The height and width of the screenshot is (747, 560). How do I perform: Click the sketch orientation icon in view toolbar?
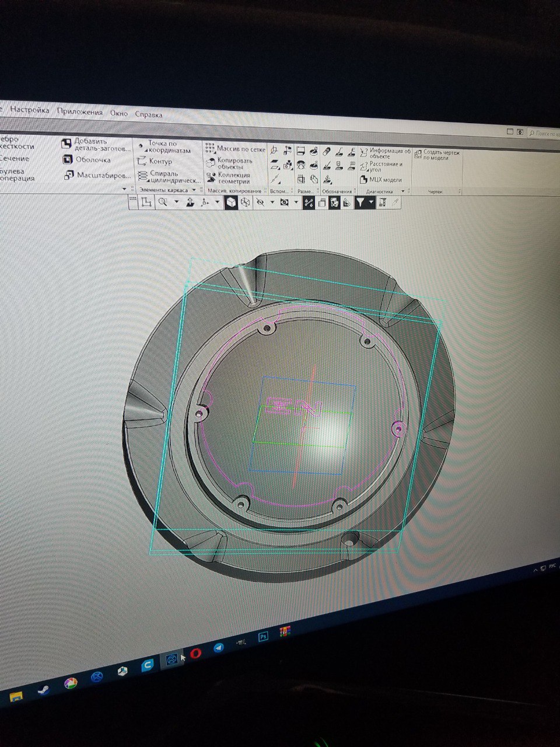(146, 202)
